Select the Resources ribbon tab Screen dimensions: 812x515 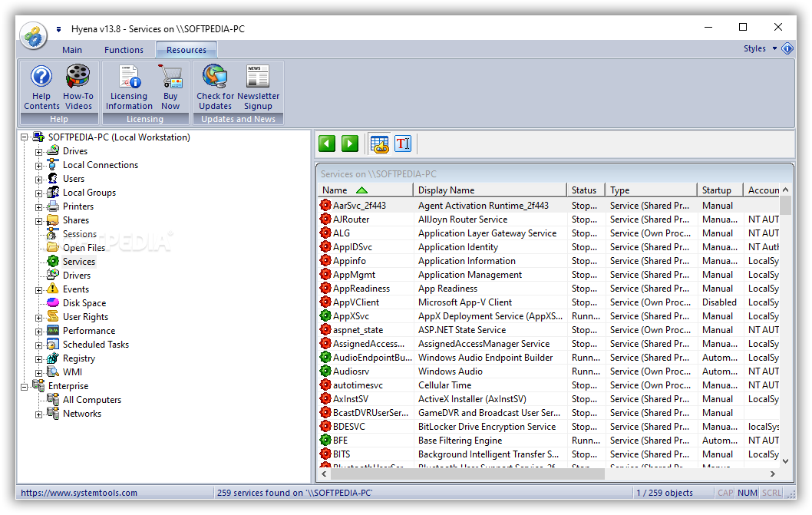[x=186, y=50]
